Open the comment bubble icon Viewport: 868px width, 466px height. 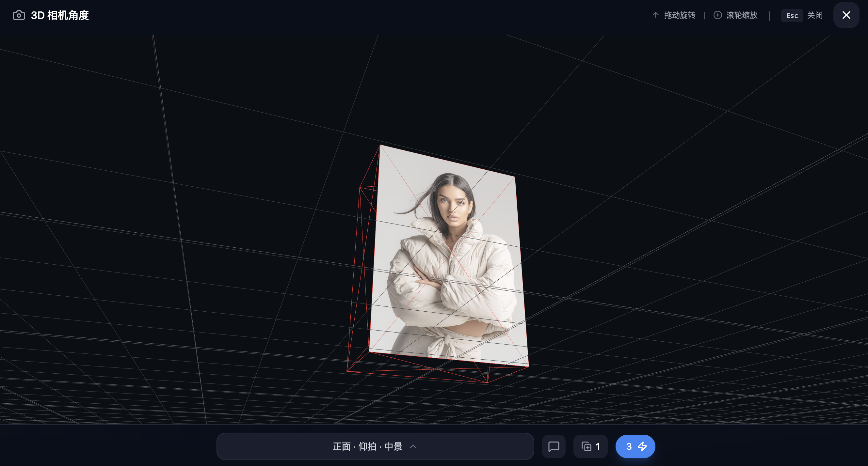click(x=554, y=446)
